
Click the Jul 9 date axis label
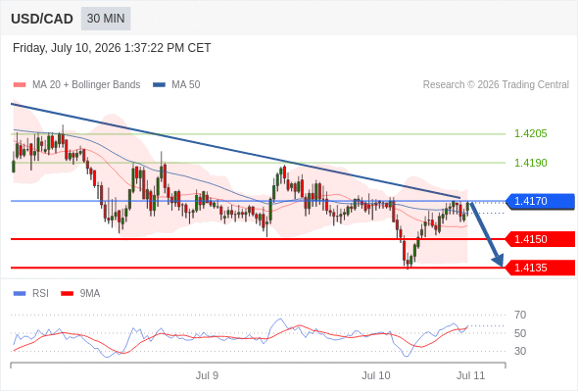pos(207,375)
